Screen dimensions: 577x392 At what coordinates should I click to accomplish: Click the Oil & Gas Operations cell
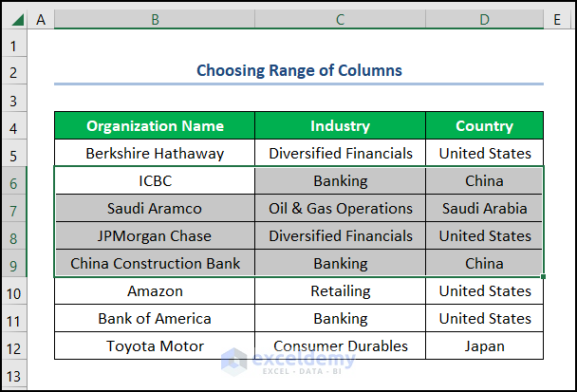(340, 208)
